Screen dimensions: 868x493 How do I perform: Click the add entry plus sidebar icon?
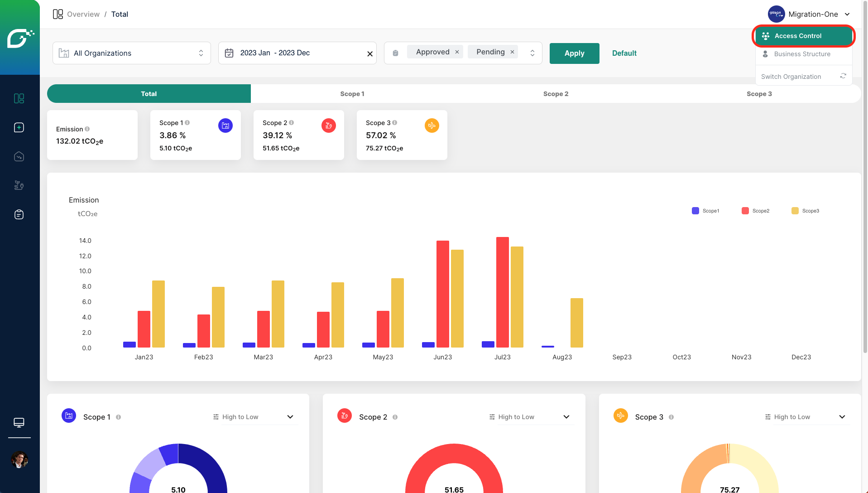19,127
